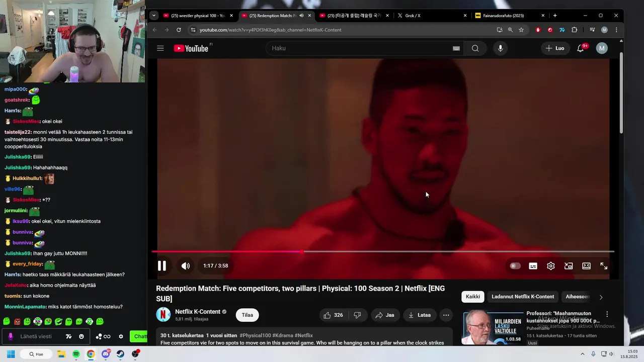The image size is (644, 362).
Task: Toggle the autoplay switch in the player
Action: click(515, 266)
